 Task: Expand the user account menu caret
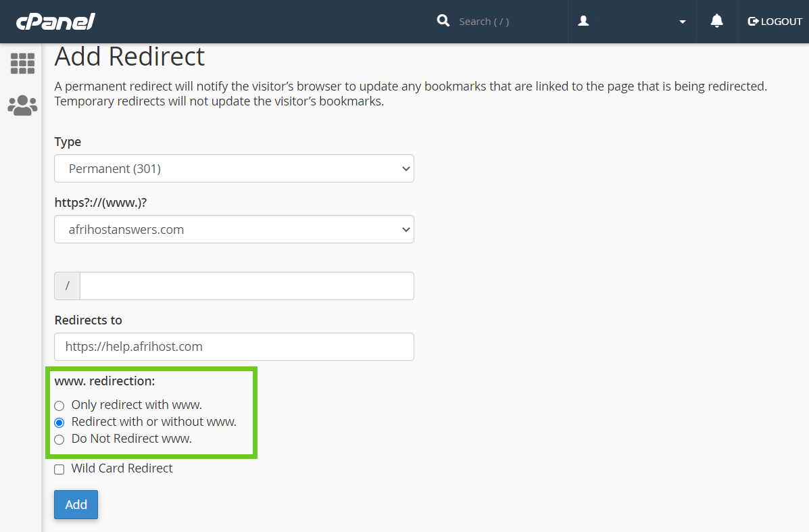(x=682, y=22)
